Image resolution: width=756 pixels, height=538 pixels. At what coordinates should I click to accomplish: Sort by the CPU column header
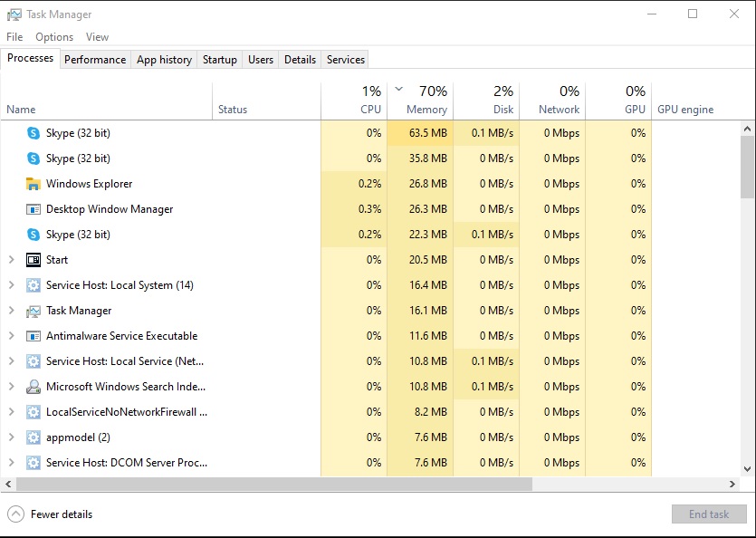[x=354, y=101]
